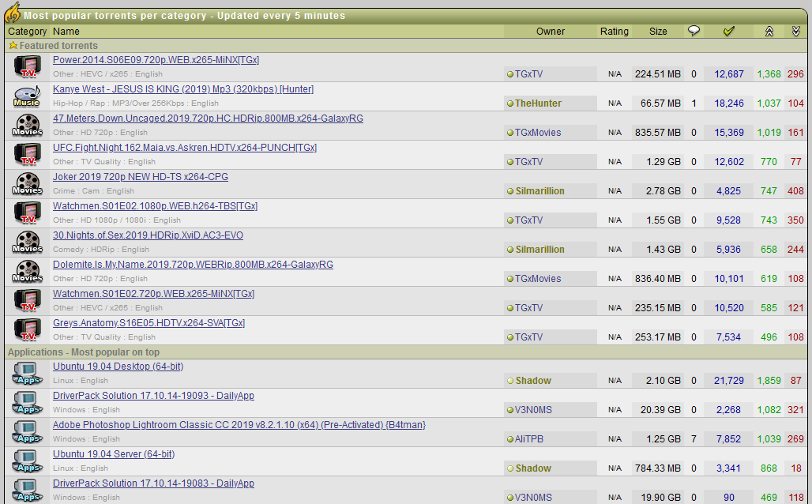Viewport: 812px width, 504px height.
Task: Open Watchmen.S01E02.720p.WEB.x265-MiNX torrent
Action: coord(154,294)
